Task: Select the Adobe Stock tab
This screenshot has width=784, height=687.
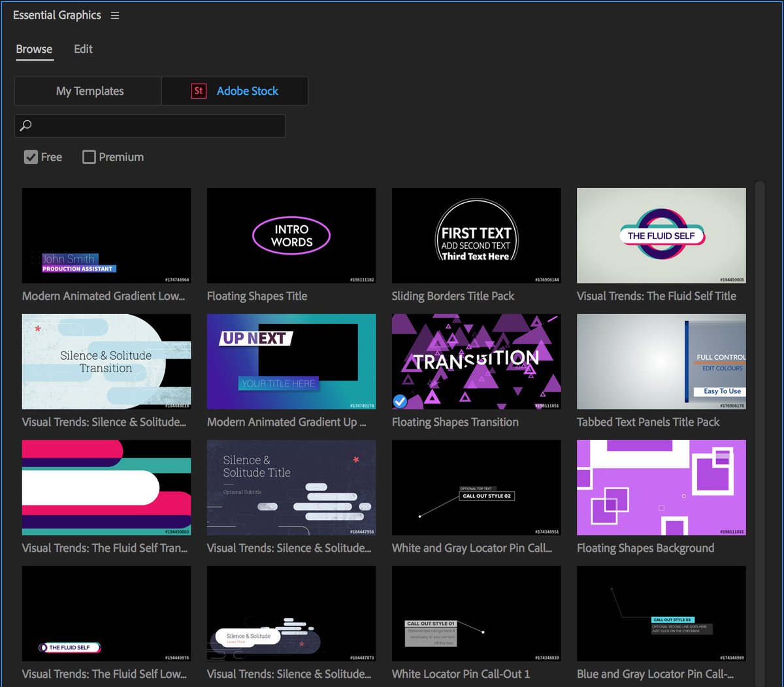Action: [x=235, y=91]
